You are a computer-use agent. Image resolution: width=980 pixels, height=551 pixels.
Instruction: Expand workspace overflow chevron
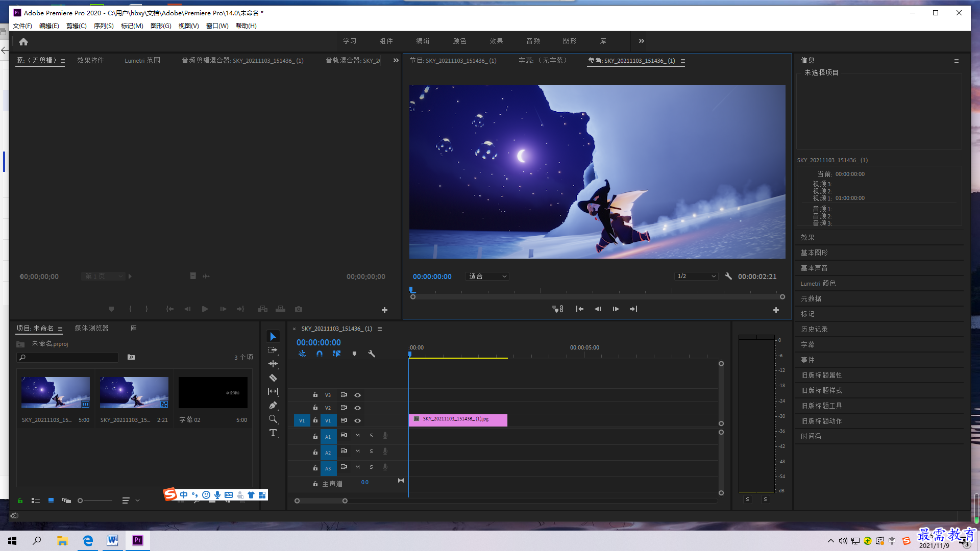(642, 41)
